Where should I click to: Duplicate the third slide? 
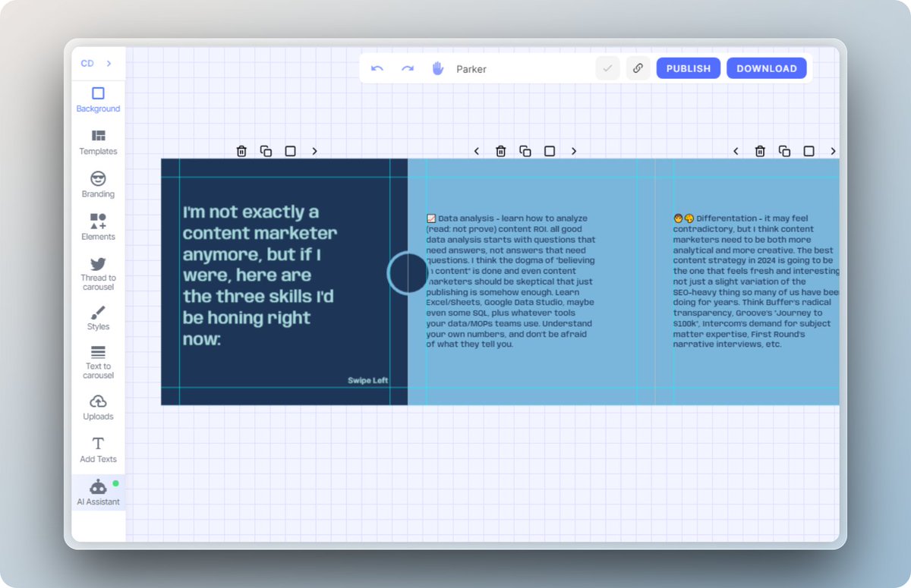point(784,151)
